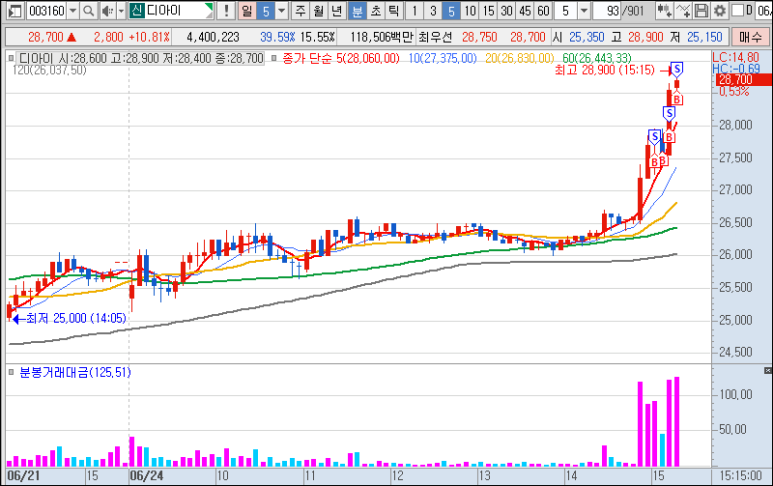Click the blue 5 button next to 일
Image resolution: width=773 pixels, height=486 pixels.
(266, 10)
